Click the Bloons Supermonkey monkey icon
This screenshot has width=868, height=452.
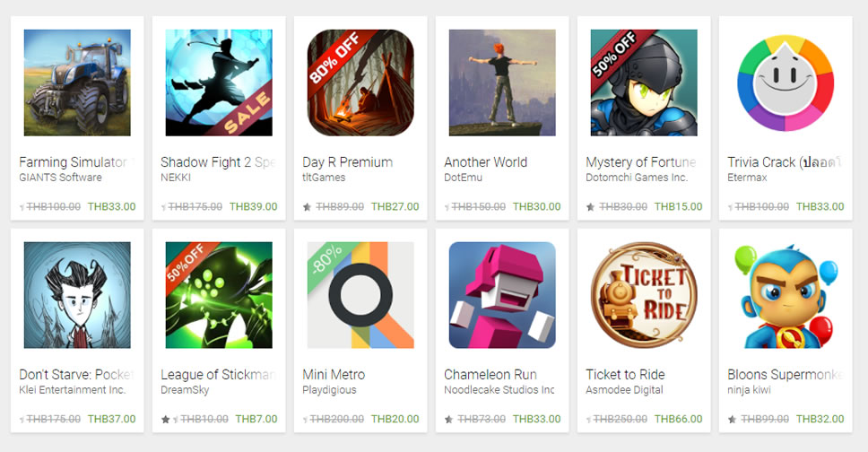tap(786, 295)
